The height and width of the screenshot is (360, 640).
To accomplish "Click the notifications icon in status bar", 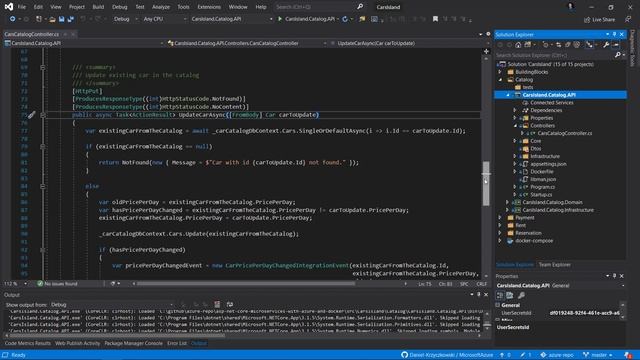I will (628, 355).
